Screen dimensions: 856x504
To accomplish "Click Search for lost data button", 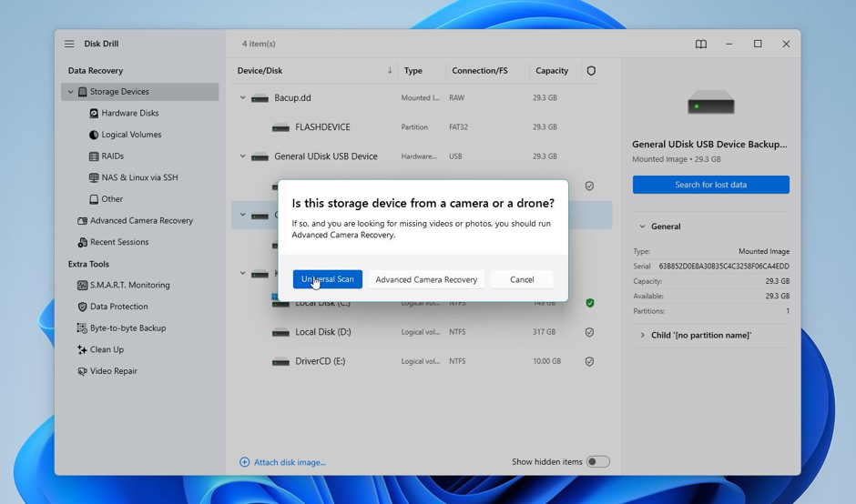I will (x=711, y=185).
